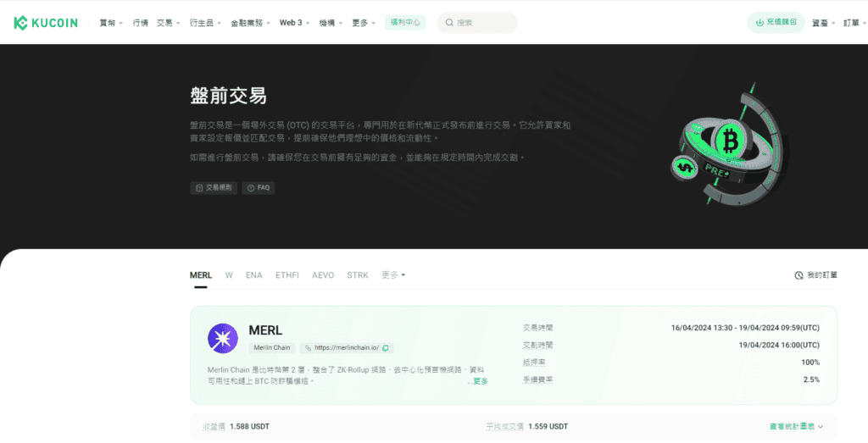
Task: Switch to the STRK tab
Action: tap(358, 275)
